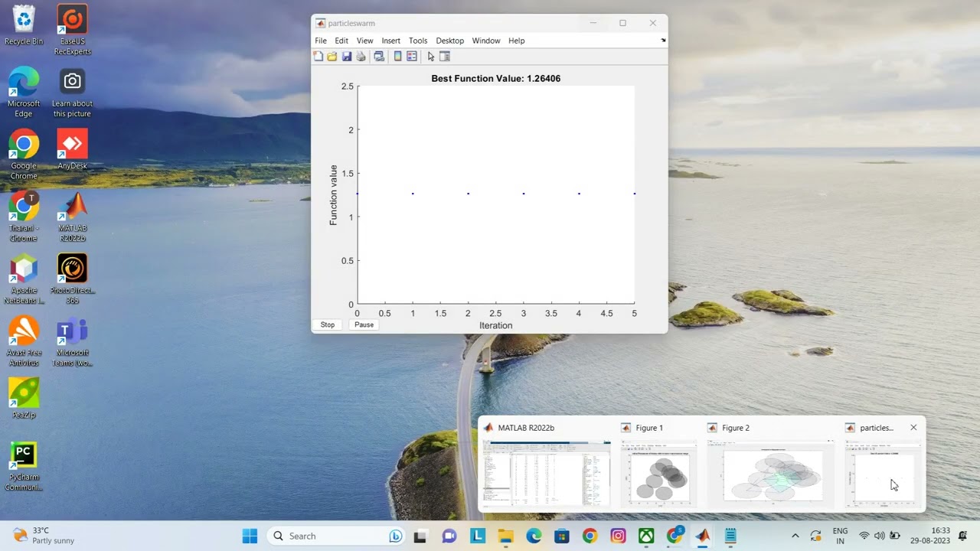The width and height of the screenshot is (980, 551).
Task: Open the Property Inspector toolbar icon
Action: 445,57
